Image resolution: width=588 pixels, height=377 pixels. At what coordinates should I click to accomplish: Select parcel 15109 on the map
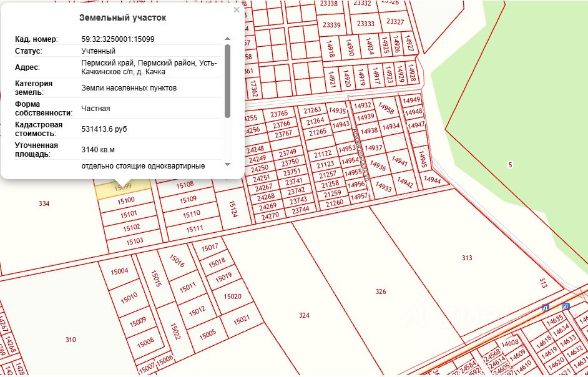(x=188, y=199)
